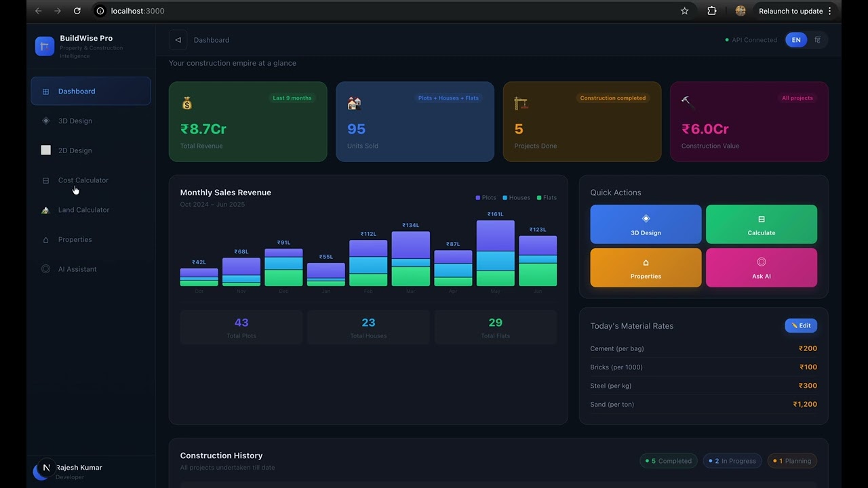Image resolution: width=868 pixels, height=488 pixels.
Task: Click the May bar labeled ₹161L
Action: click(495, 253)
